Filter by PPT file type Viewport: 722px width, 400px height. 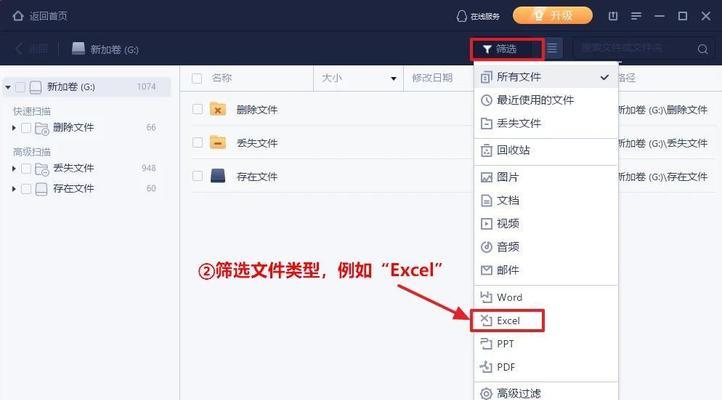[x=545, y=344]
